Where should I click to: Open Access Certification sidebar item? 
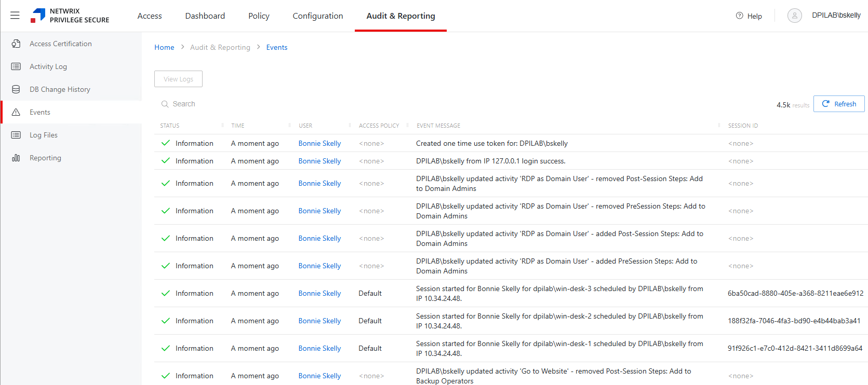click(61, 44)
